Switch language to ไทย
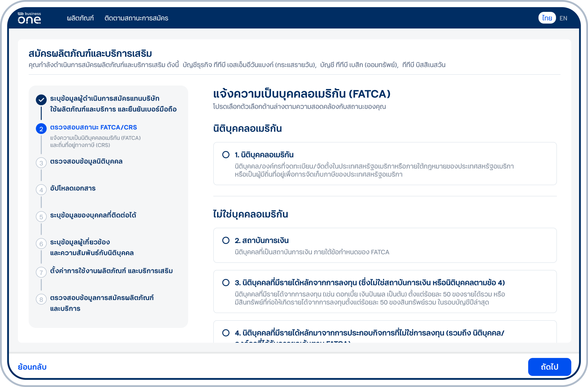Image resolution: width=588 pixels, height=387 pixels. [547, 18]
